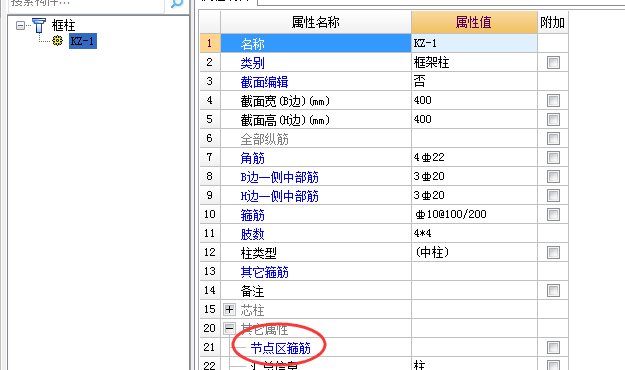Open the 其它箍筋 property link

264,272
